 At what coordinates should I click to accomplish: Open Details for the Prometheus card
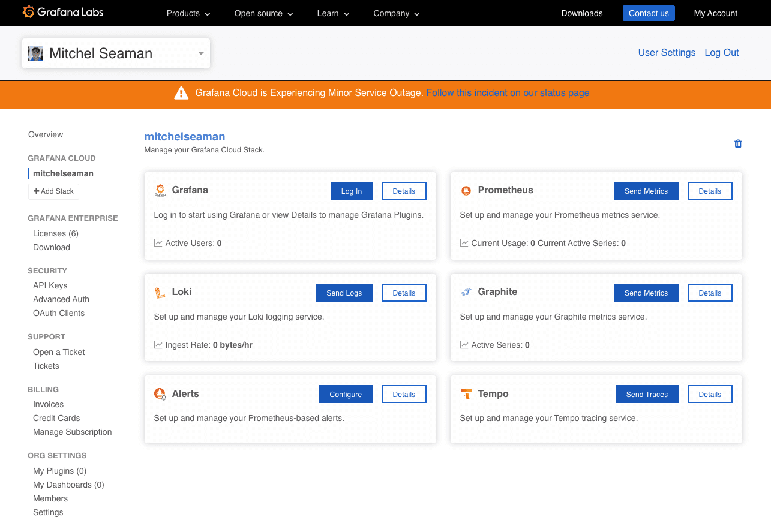[710, 191]
